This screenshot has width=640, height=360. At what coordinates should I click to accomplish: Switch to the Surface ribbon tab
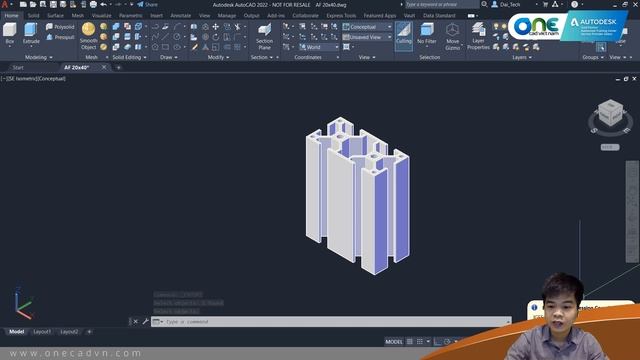(55, 16)
